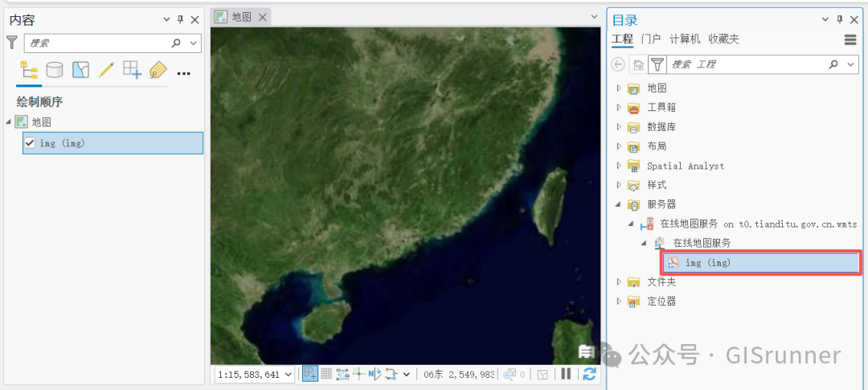Image resolution: width=868 pixels, height=390 pixels.
Task: Click the selection chip icon in status bar
Action: (542, 375)
